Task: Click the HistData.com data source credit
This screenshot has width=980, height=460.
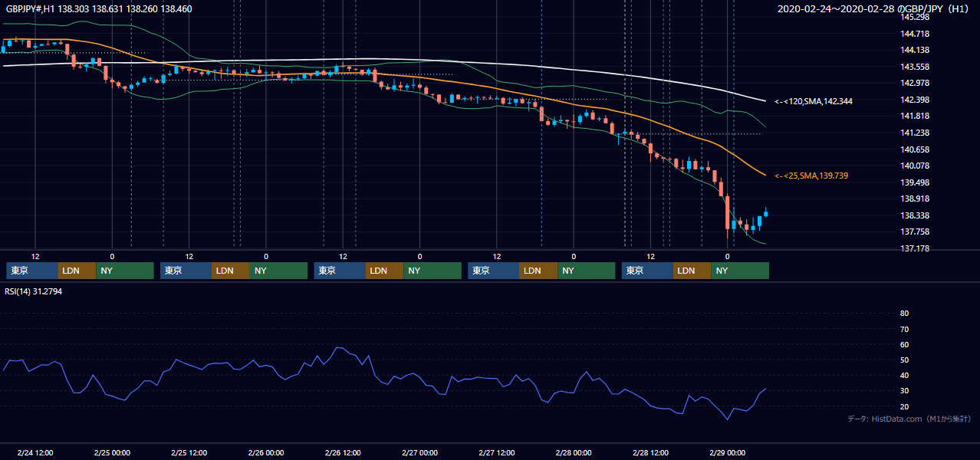Action: (x=909, y=419)
